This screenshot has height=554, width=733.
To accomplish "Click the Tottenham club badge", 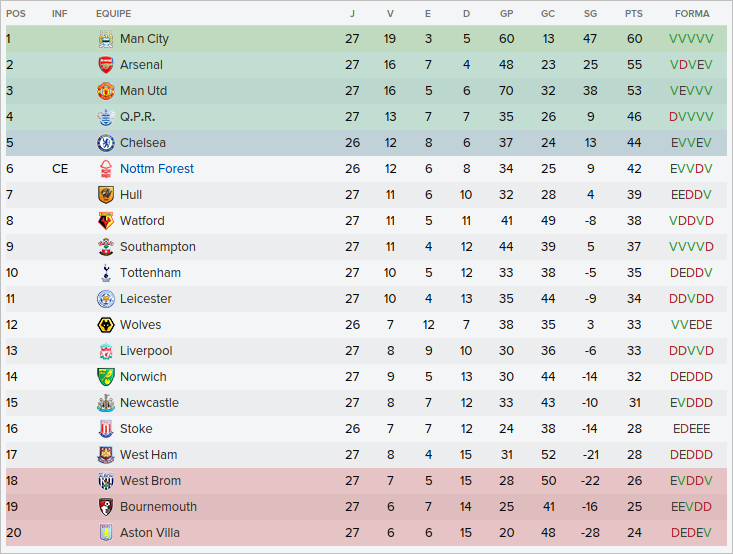I will click(x=105, y=273).
